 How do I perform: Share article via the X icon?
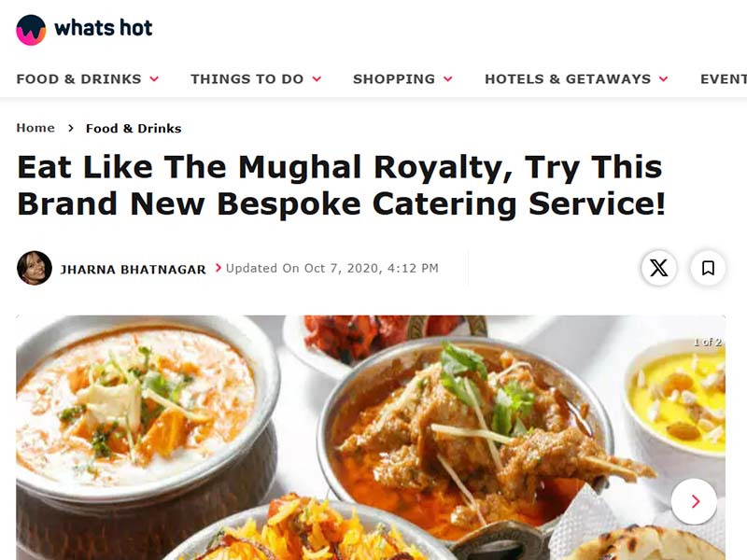(x=659, y=268)
